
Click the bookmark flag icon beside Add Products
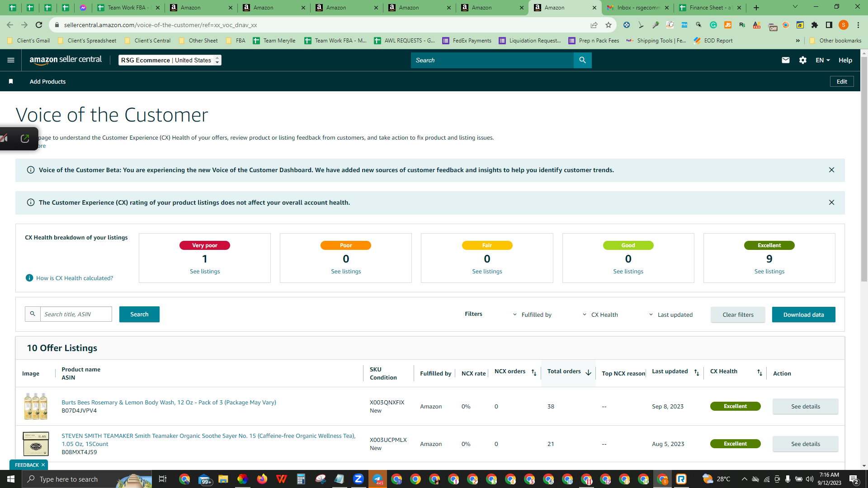[x=11, y=81]
